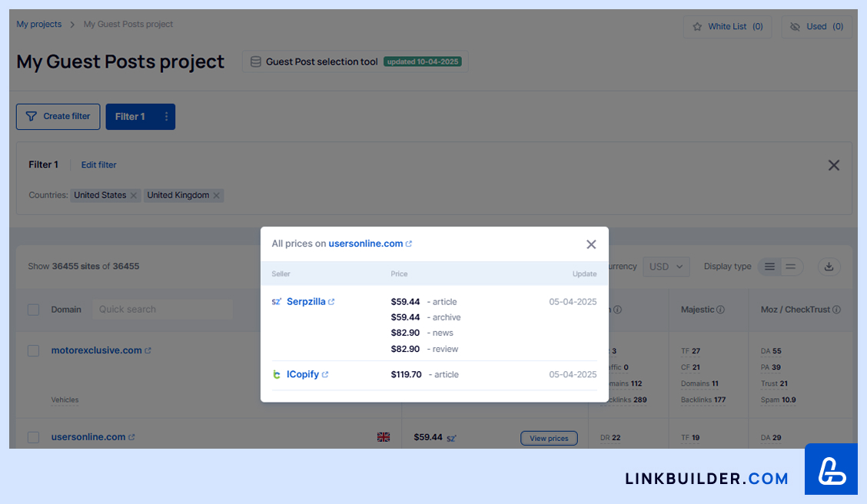Open motorexclusive.com domain link
Screen dimensions: 867x504
click(97, 350)
